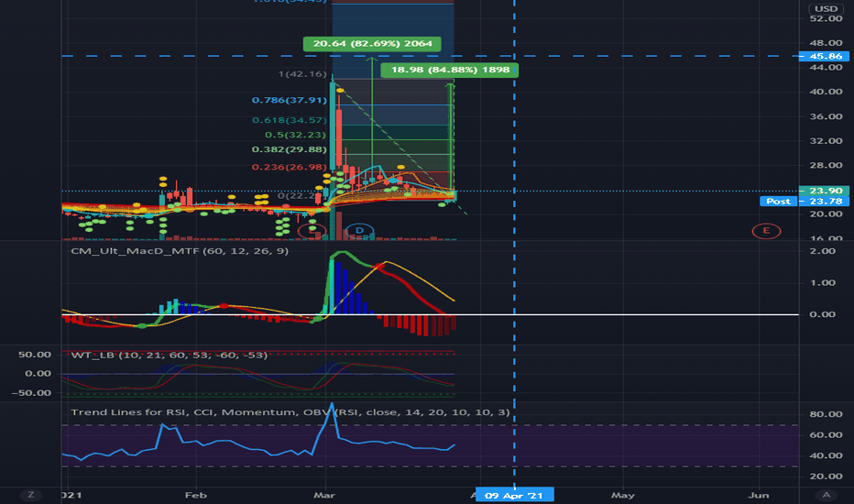Click the Fibonacci 1(42.16) level label
This screenshot has height=504, width=854.
click(302, 74)
